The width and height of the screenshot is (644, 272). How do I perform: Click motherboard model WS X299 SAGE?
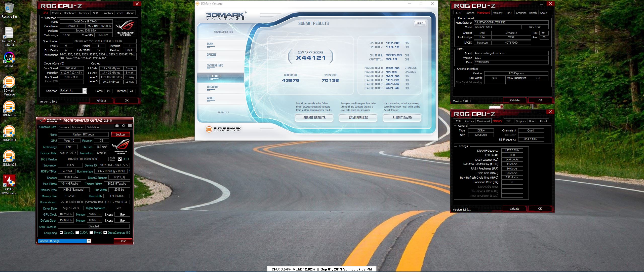pyautogui.click(x=497, y=27)
